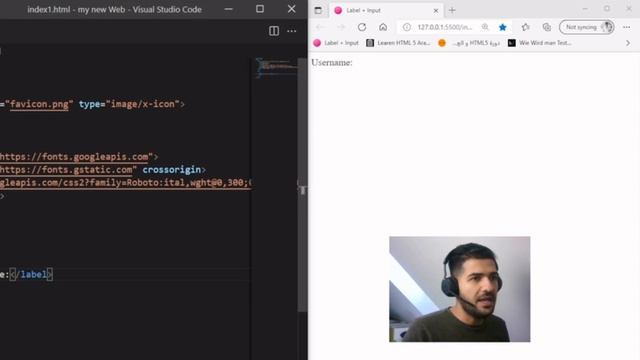Click the 'crossorigin' attribute in code

(171, 170)
